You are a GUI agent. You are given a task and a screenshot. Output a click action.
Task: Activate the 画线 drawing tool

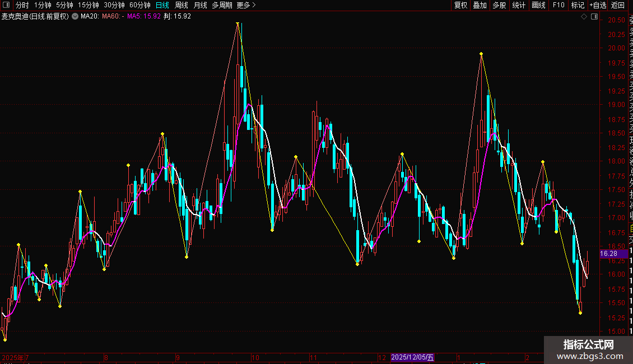pos(538,5)
